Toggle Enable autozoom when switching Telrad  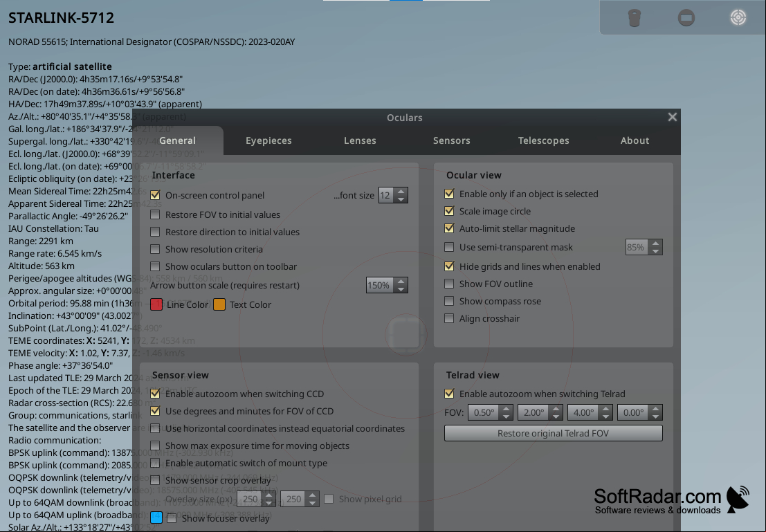click(449, 394)
